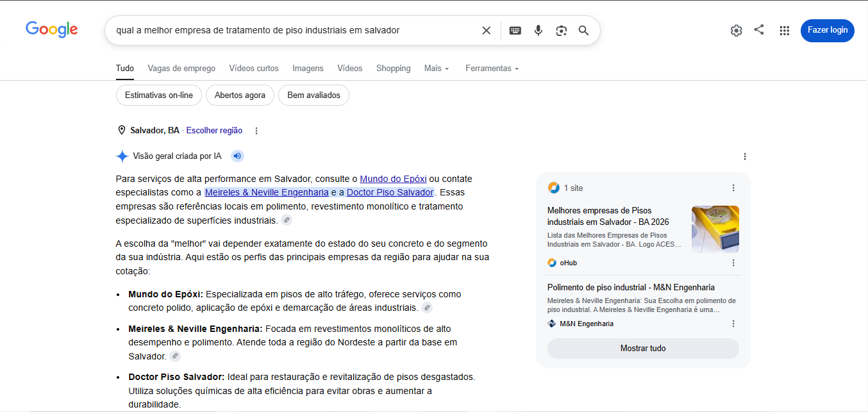The width and height of the screenshot is (868, 412).
Task: Click the share icon in the header
Action: 759,29
